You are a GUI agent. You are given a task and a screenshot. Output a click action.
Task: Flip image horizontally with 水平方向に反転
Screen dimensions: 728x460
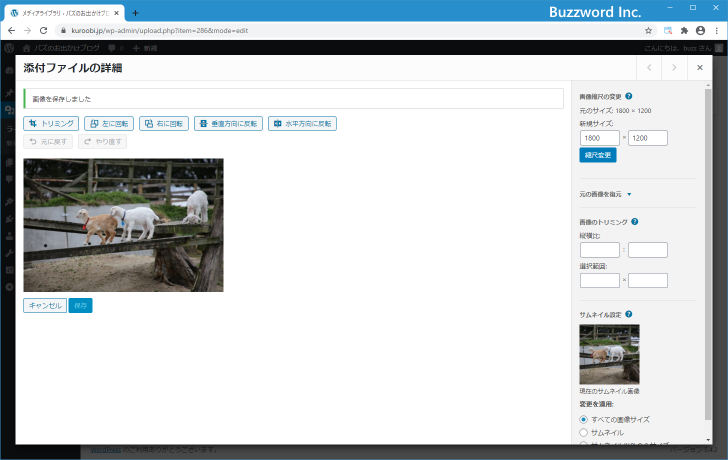click(302, 124)
